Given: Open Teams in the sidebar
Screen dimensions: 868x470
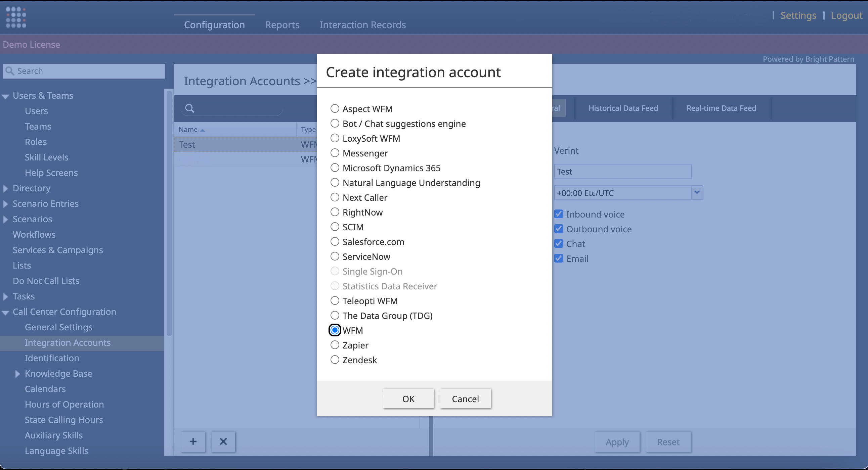Looking at the screenshot, I should 38,126.
